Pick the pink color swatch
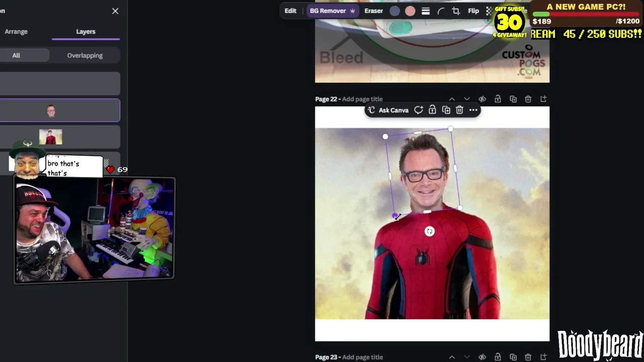The width and height of the screenshot is (644, 362). coord(410,11)
